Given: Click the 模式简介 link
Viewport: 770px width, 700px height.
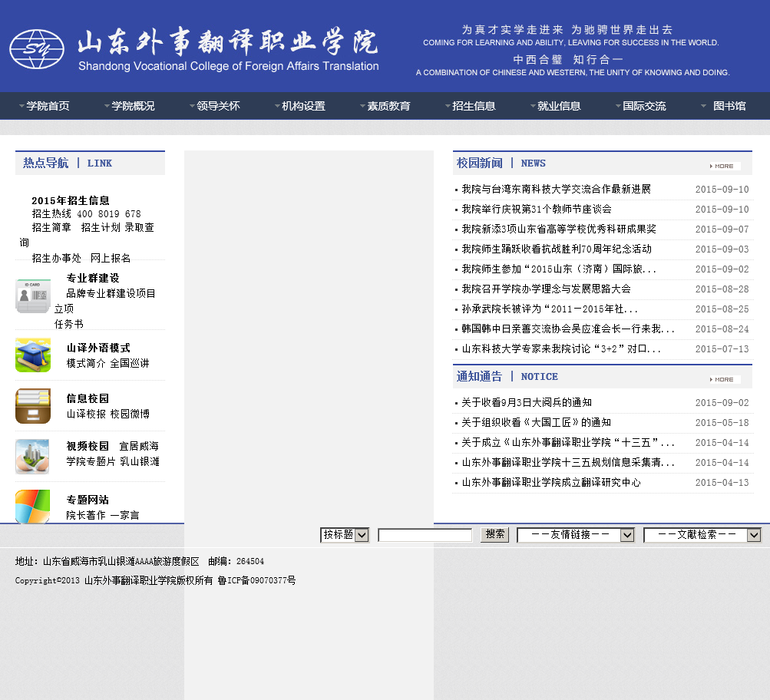Looking at the screenshot, I should coord(86,363).
